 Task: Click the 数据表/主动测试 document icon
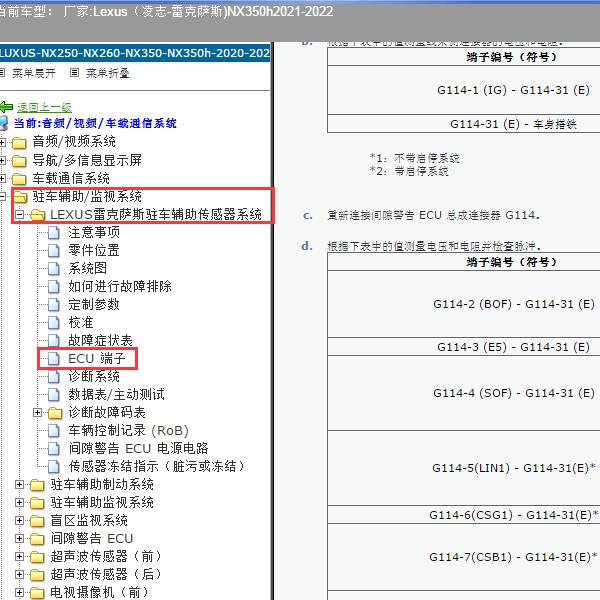(54, 395)
